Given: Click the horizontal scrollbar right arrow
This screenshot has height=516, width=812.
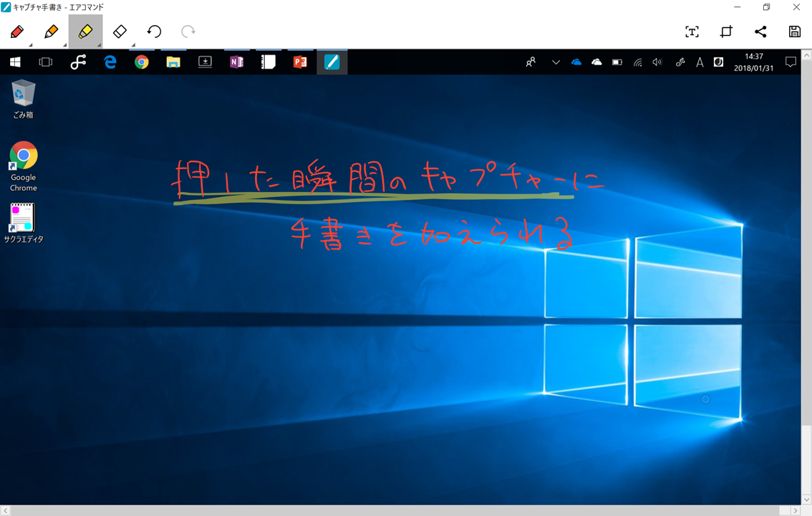Looking at the screenshot, I should (x=796, y=511).
